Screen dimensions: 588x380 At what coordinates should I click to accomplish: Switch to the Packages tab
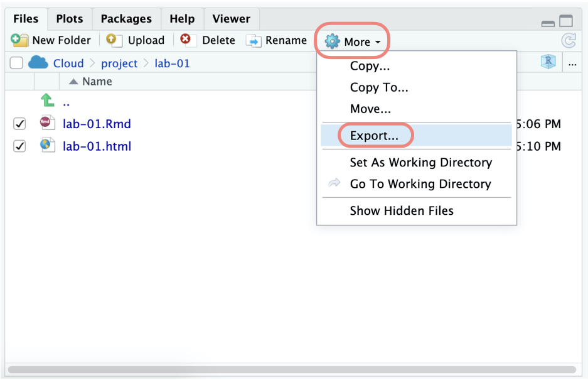tap(126, 19)
